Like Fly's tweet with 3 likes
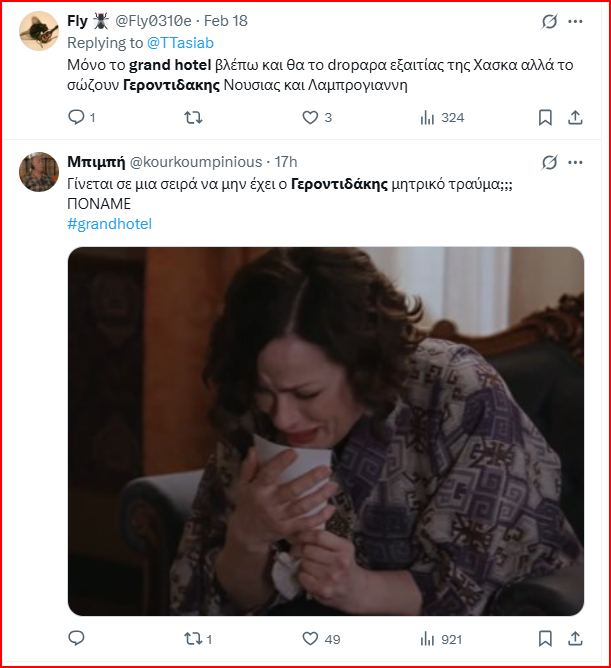Viewport: 611px width, 668px height. 310,118
